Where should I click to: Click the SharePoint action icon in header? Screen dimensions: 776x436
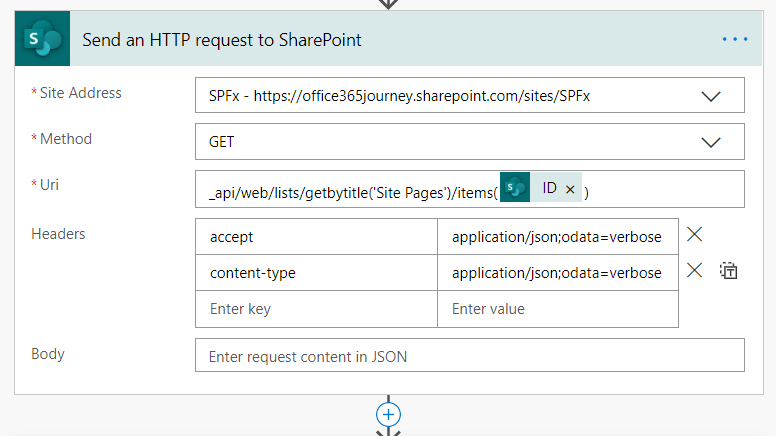(43, 39)
